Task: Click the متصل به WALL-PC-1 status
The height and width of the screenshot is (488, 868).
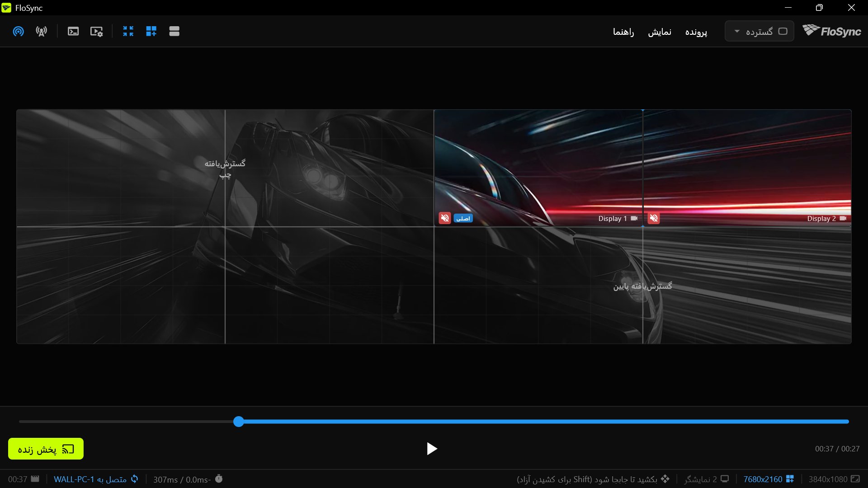Action: pos(90,479)
